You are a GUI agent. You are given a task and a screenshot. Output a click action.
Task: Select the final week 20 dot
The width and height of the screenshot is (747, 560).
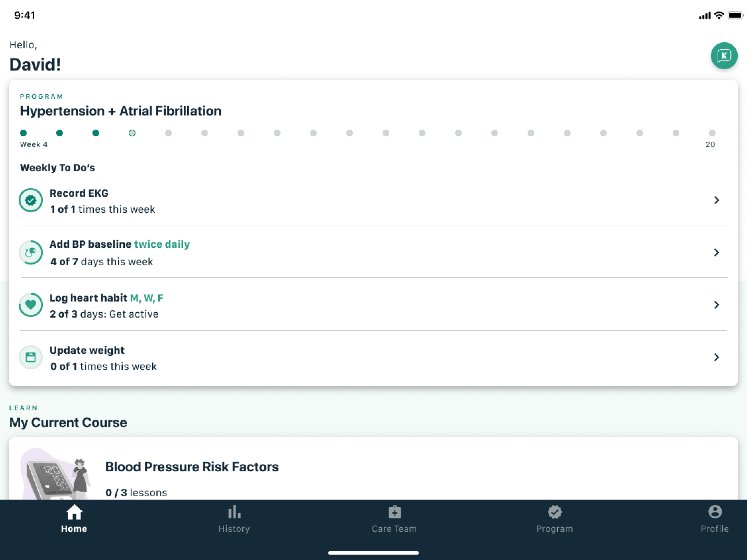point(712,133)
